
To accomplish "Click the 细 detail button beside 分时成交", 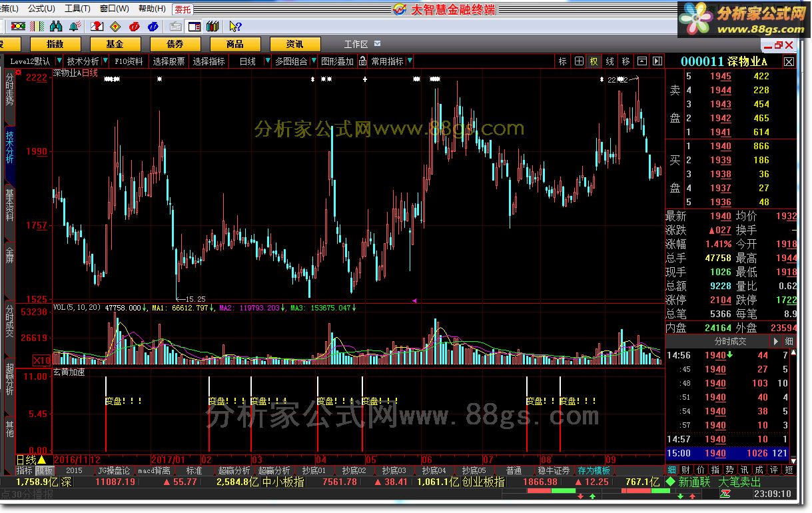I will tap(789, 341).
